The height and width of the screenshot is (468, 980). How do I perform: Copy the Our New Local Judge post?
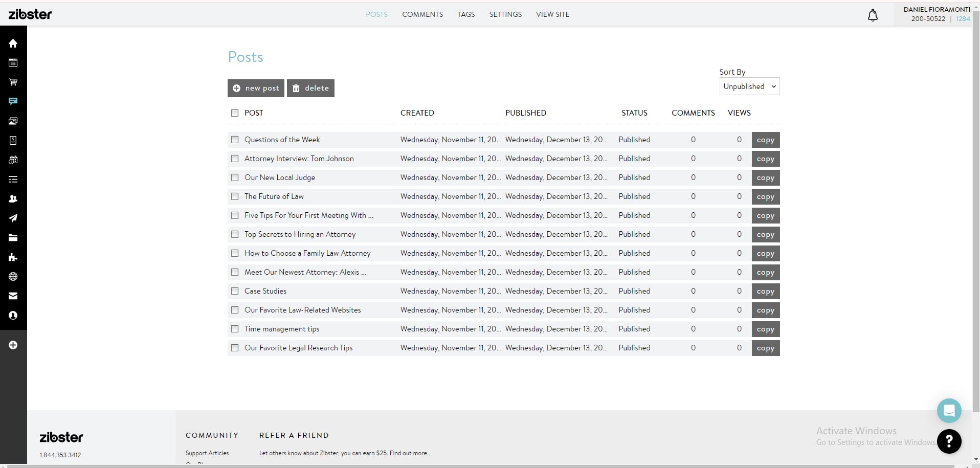click(765, 178)
